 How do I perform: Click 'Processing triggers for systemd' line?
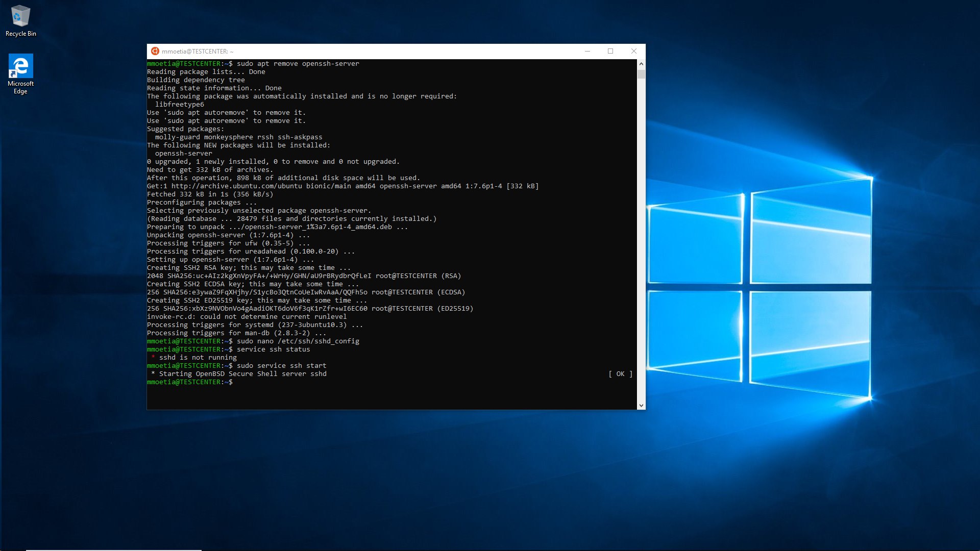click(255, 325)
